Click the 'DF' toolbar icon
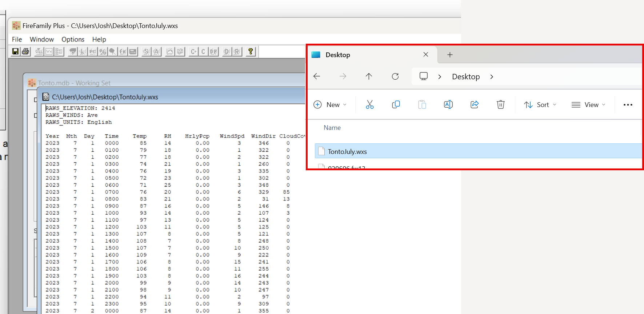Viewport: 644px width, 314px height. 213,51
